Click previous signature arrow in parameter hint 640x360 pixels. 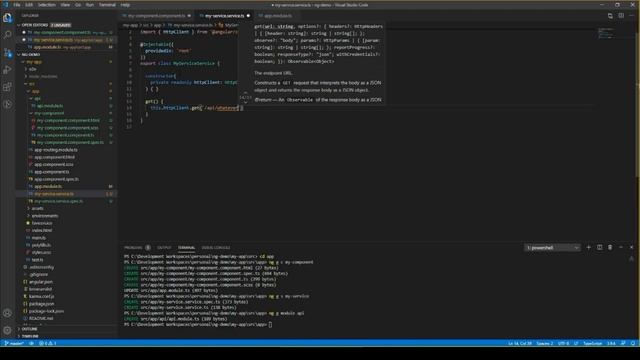point(245,93)
